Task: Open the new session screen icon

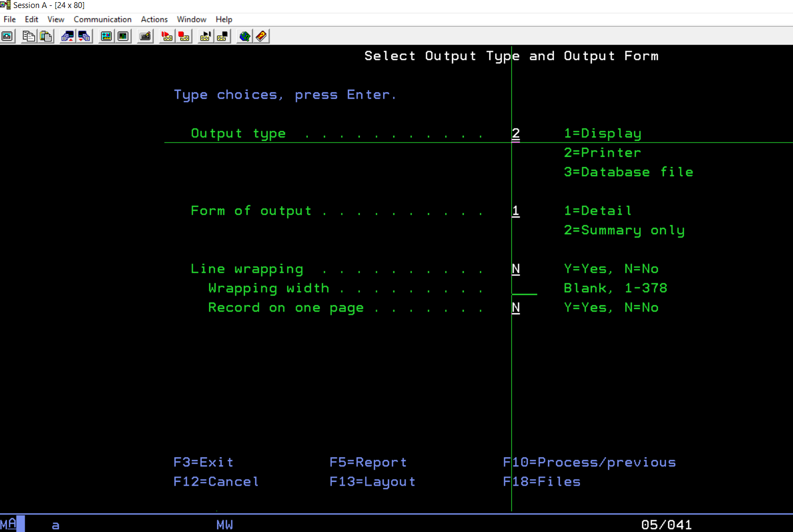Action: click(7, 36)
